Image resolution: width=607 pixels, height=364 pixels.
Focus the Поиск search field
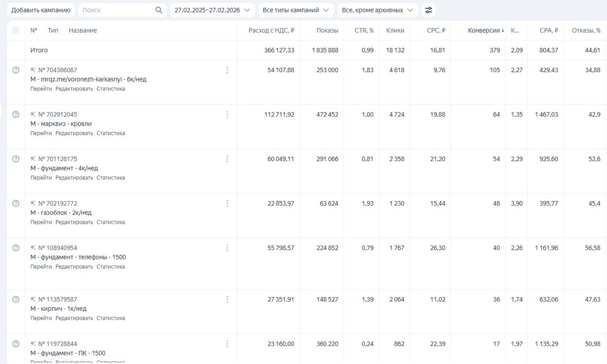116,10
